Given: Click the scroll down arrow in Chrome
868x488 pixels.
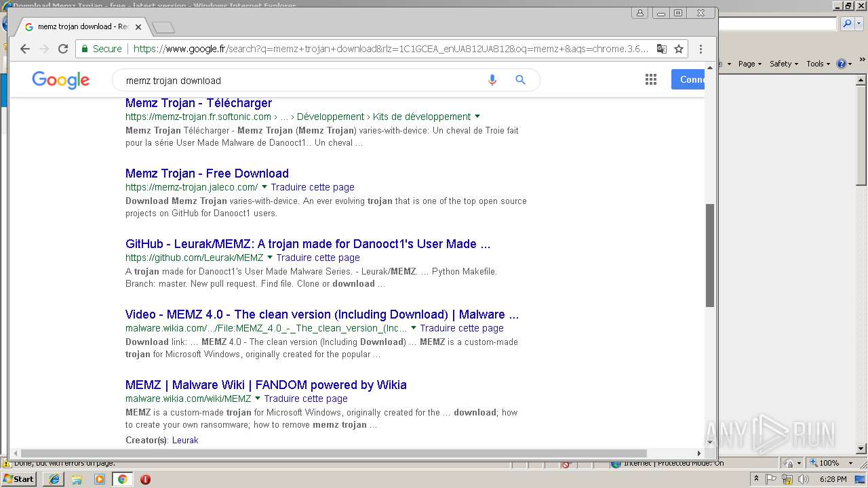Looking at the screenshot, I should (710, 442).
